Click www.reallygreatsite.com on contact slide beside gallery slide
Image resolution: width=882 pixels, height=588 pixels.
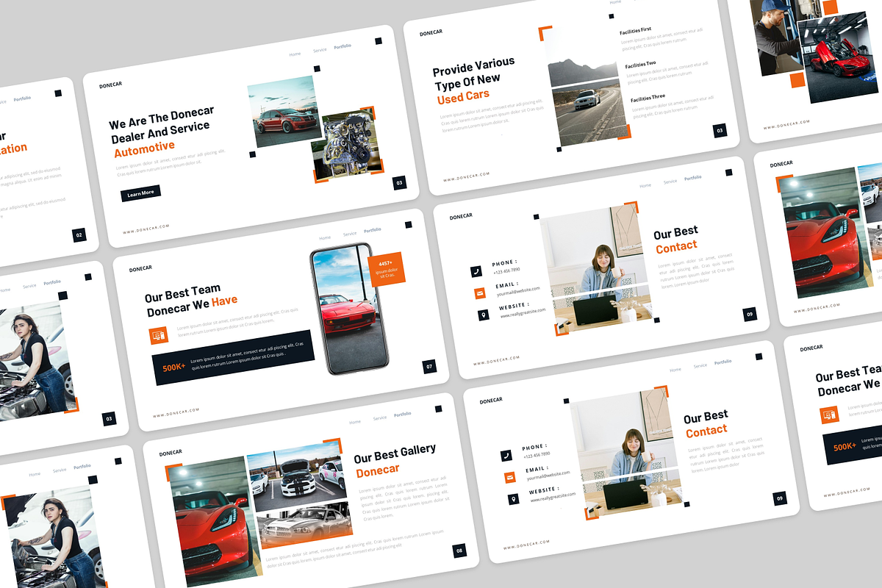(x=553, y=498)
